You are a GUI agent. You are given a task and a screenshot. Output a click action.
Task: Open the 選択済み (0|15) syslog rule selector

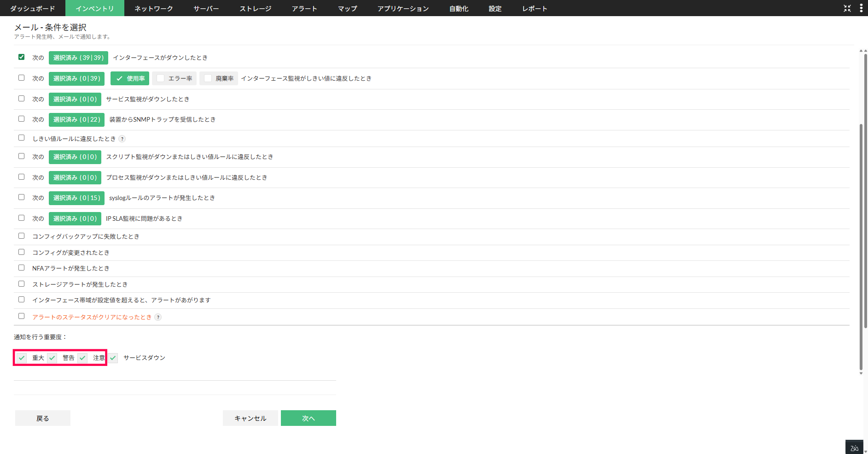click(76, 198)
